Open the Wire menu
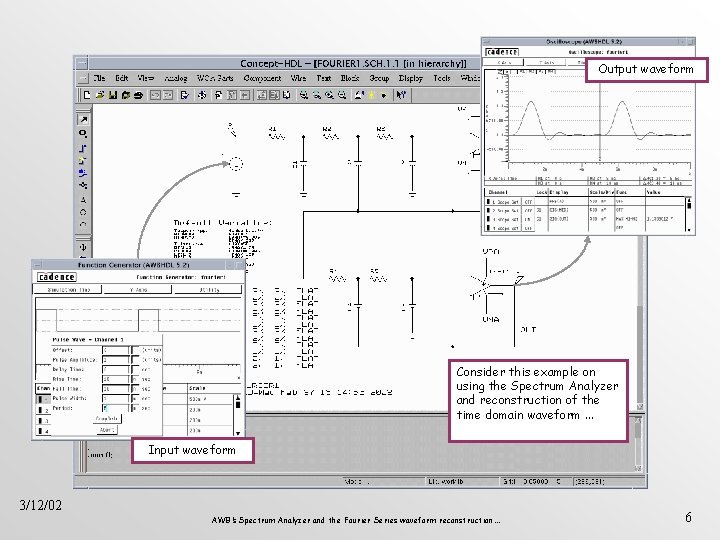Image resolution: width=720 pixels, height=540 pixels. [x=298, y=78]
